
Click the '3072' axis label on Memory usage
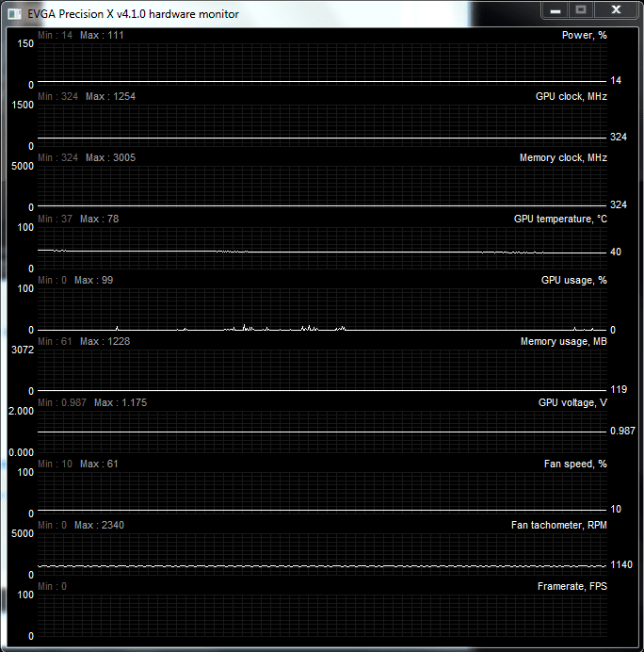(x=23, y=350)
